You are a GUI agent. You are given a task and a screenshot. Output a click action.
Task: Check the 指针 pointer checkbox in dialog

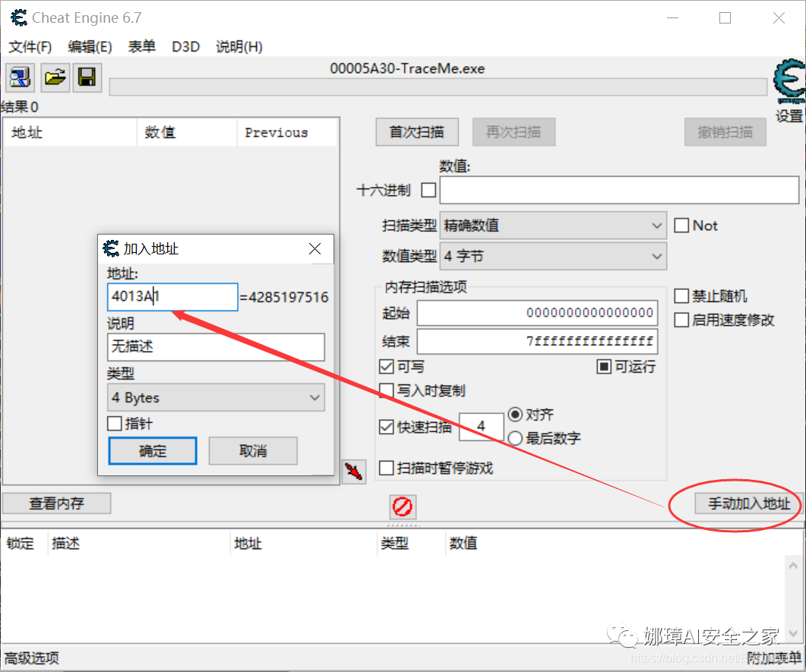(x=114, y=424)
